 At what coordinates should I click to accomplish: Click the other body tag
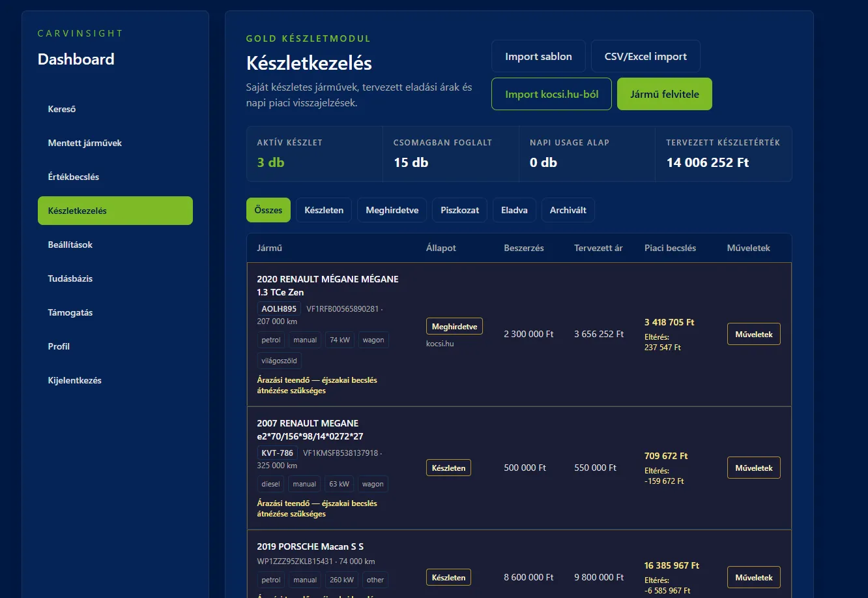pyautogui.click(x=375, y=580)
